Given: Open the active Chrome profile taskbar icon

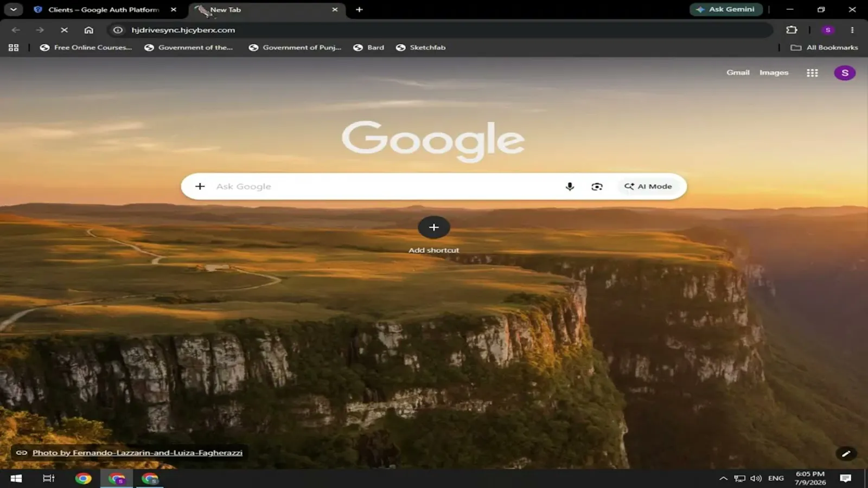Looking at the screenshot, I should (117, 478).
